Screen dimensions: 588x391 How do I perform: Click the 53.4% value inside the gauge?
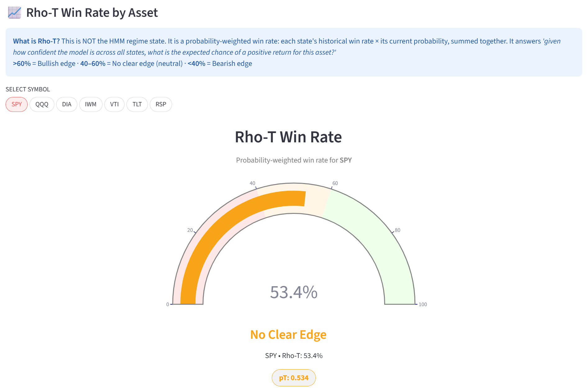(294, 292)
